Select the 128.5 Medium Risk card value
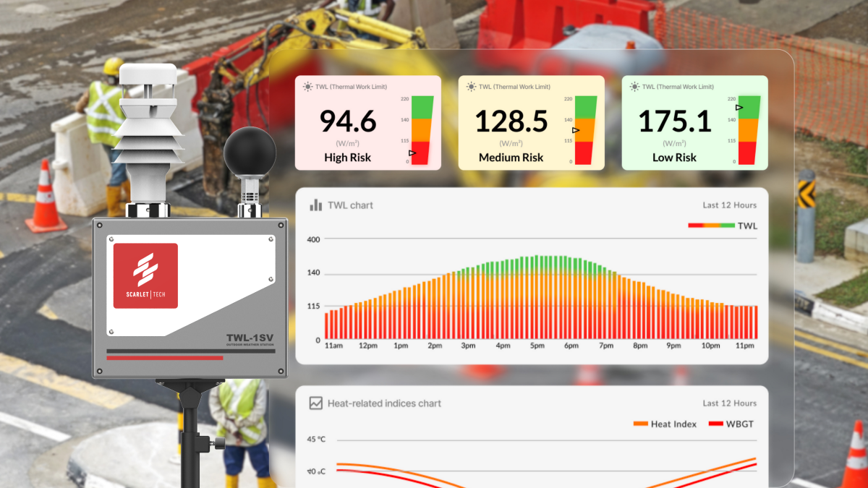Viewport: 868px width, 488px height. (511, 121)
